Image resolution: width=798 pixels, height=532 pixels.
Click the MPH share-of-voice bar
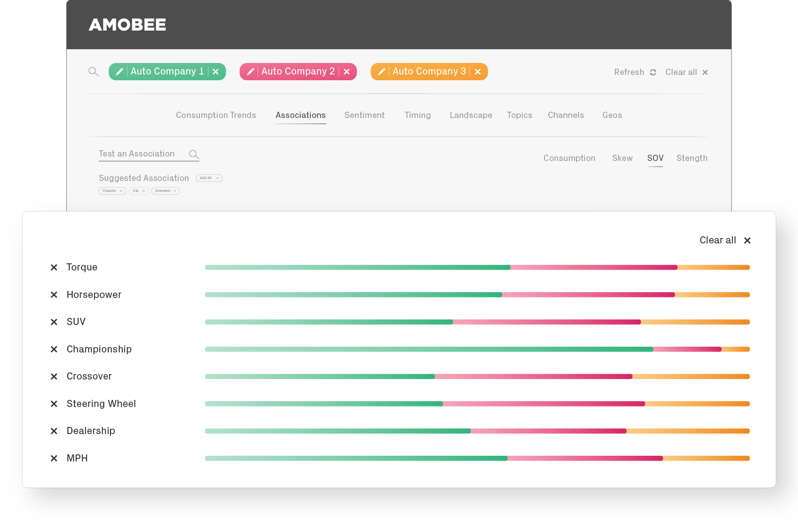point(477,458)
